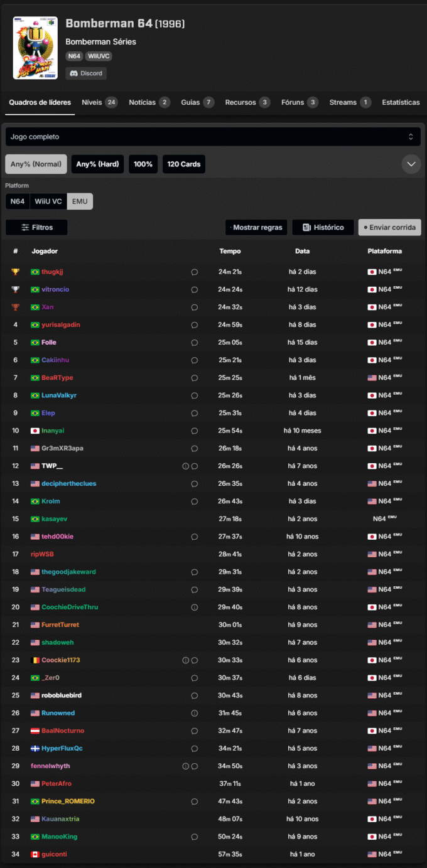Switch platform filter to WiiU VC

tap(48, 201)
